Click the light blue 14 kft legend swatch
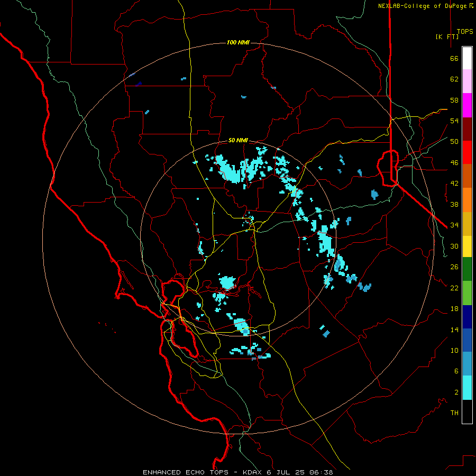Image resolution: width=476 pixels, height=476 pixels. (467, 363)
